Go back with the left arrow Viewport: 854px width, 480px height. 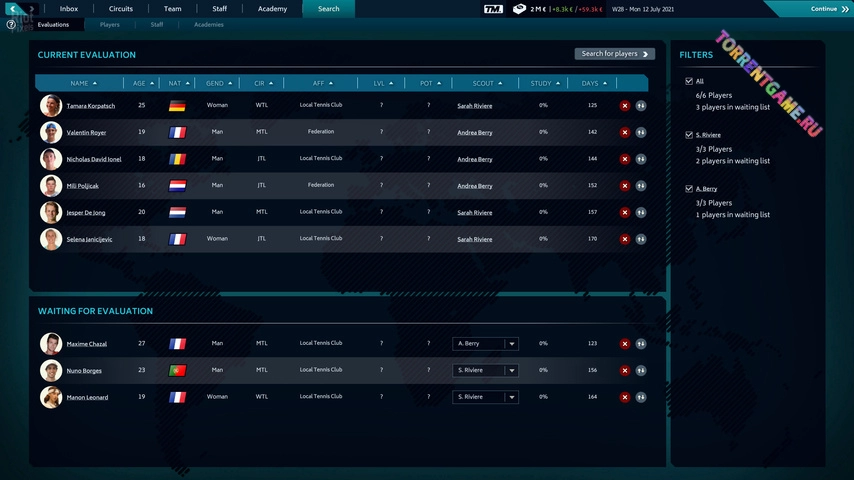(x=12, y=9)
